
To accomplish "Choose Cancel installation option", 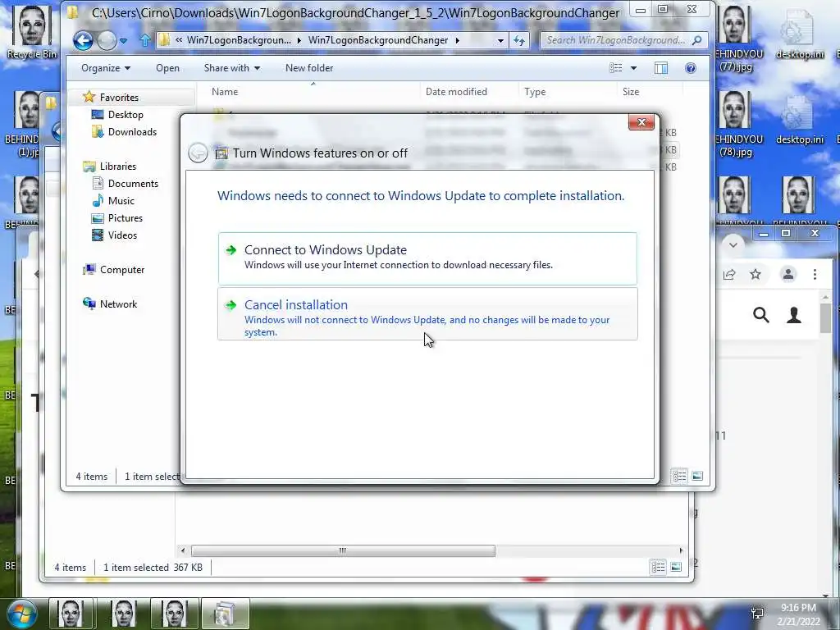I will (x=427, y=314).
